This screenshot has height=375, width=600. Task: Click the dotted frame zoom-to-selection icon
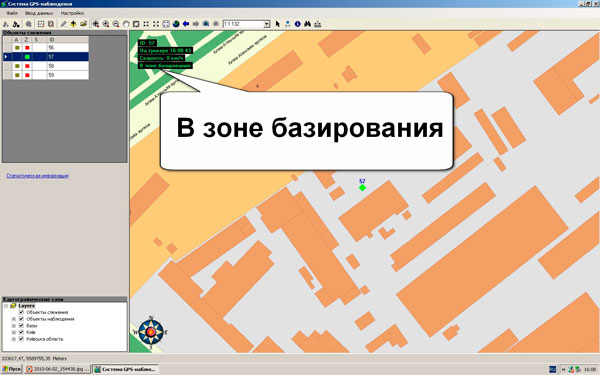pyautogui.click(x=136, y=24)
